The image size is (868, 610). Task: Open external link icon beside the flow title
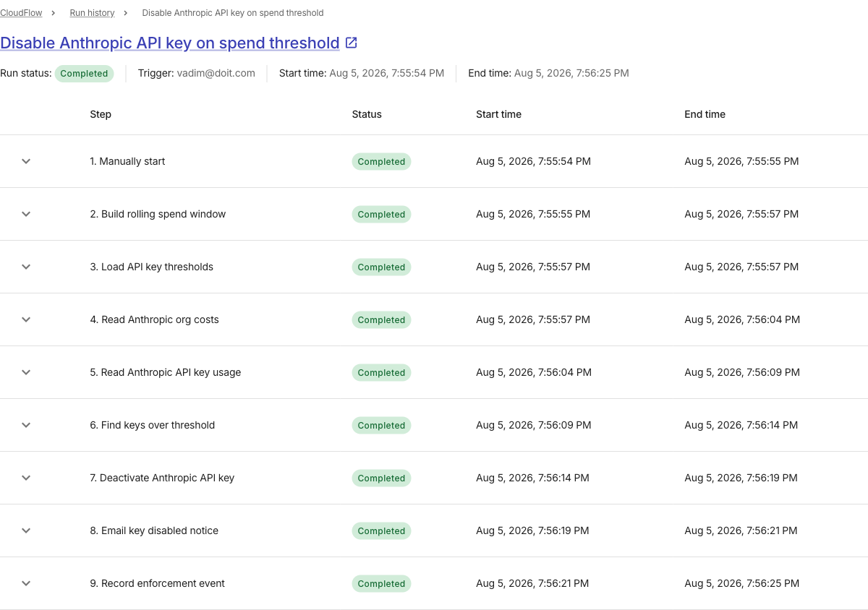(351, 43)
